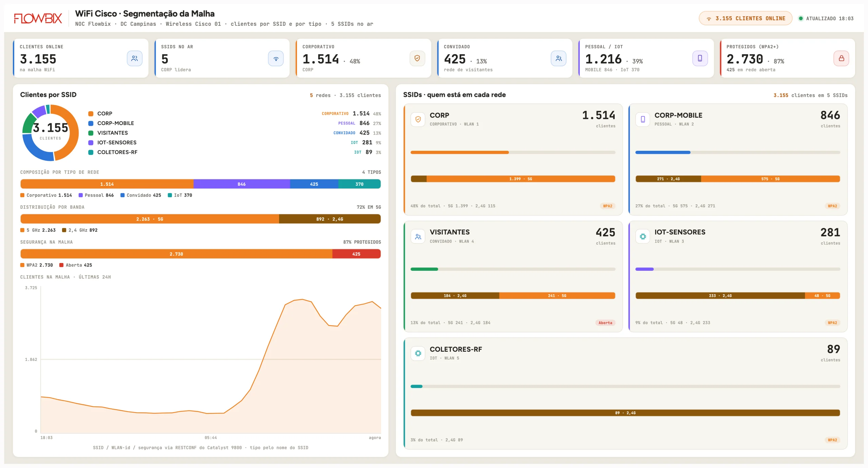Click the teal 370 segment in composition bar
The height and width of the screenshot is (468, 868).
[x=360, y=184]
